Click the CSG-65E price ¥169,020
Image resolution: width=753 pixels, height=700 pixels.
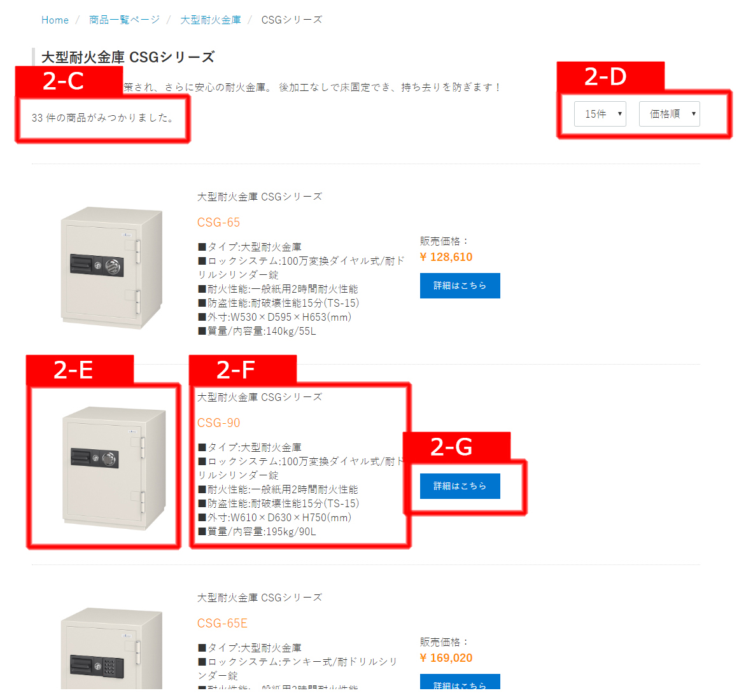pyautogui.click(x=446, y=658)
